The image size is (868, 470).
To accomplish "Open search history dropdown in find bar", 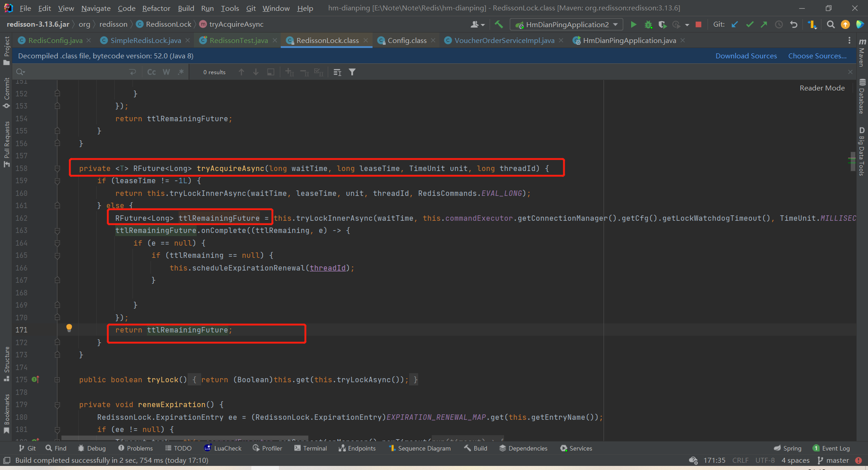I will [x=20, y=72].
